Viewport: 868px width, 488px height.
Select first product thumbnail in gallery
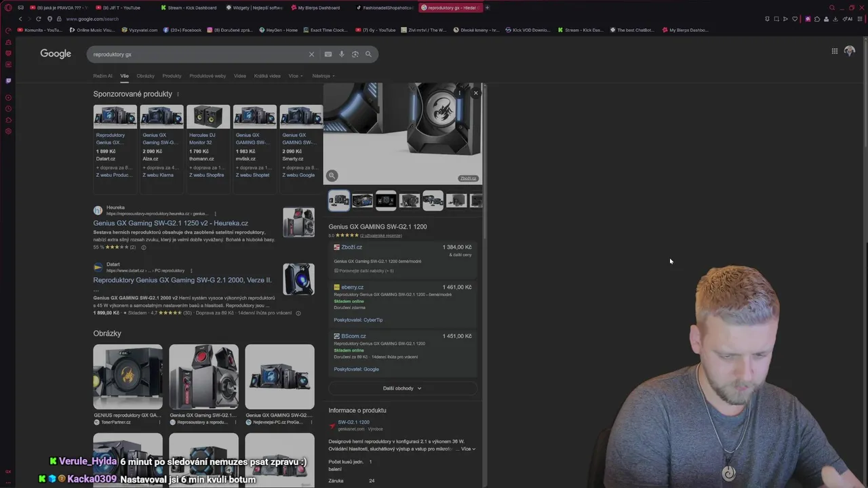[339, 201]
